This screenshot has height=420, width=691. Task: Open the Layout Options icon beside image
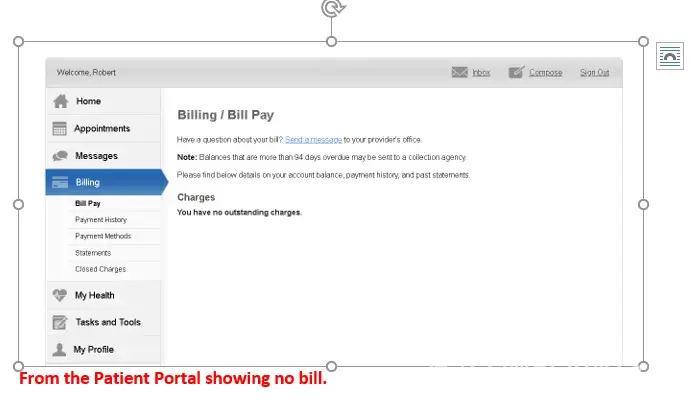[x=670, y=56]
